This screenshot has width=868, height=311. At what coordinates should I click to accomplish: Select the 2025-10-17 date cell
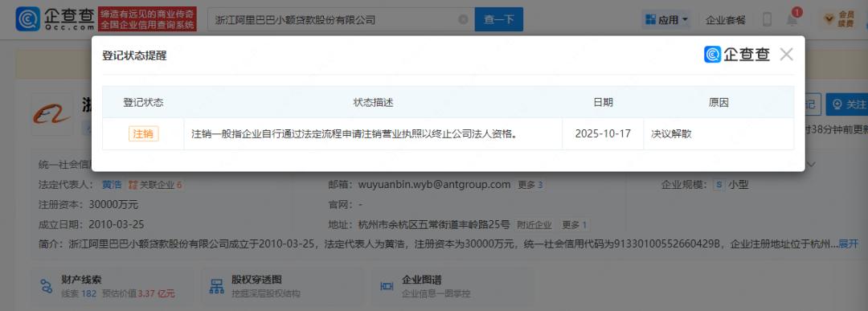click(603, 134)
